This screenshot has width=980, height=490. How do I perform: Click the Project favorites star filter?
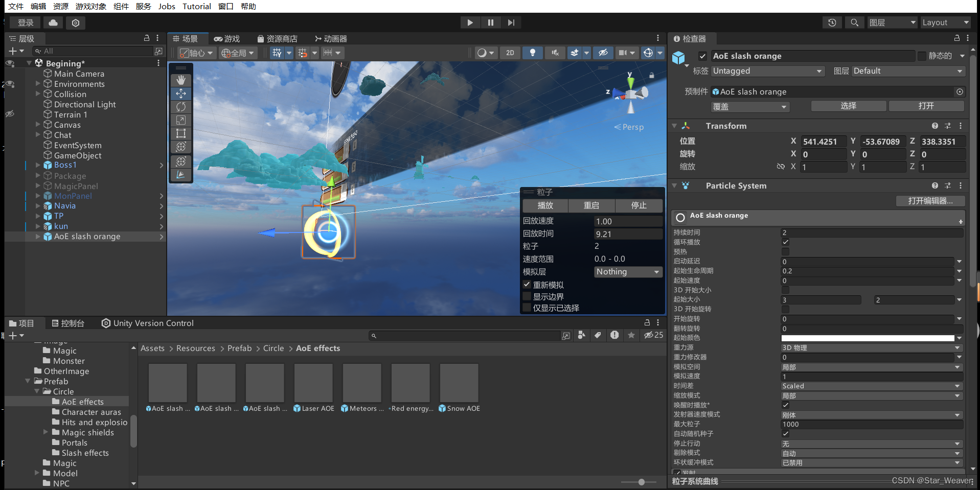tap(631, 335)
